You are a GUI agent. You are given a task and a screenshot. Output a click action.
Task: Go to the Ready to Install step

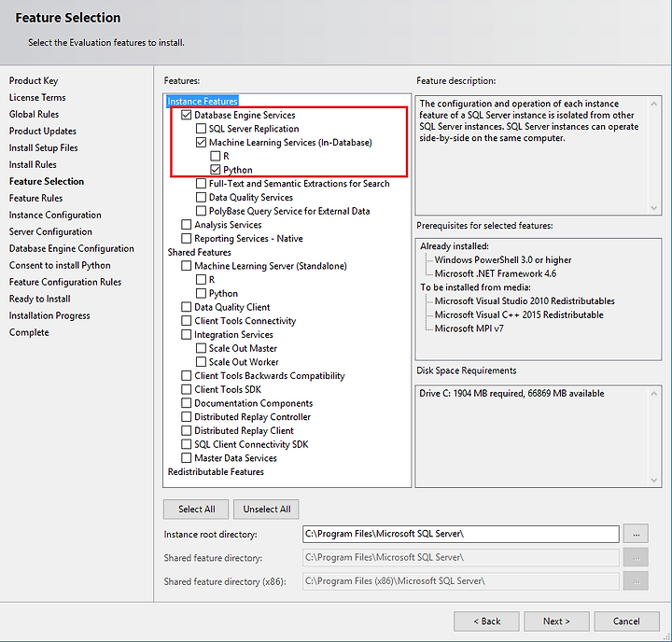[x=39, y=299]
